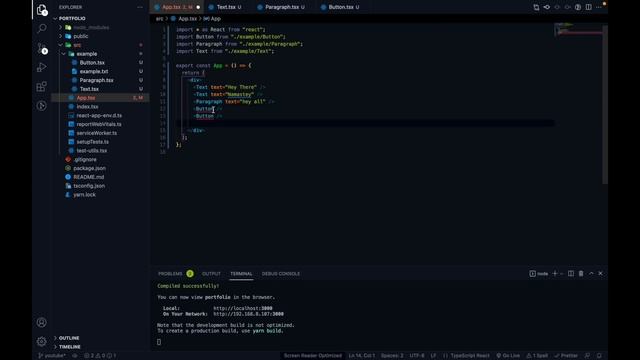Screen dimensions: 640x360
Task: Click the editor vertical scrollbar
Action: 605,104
